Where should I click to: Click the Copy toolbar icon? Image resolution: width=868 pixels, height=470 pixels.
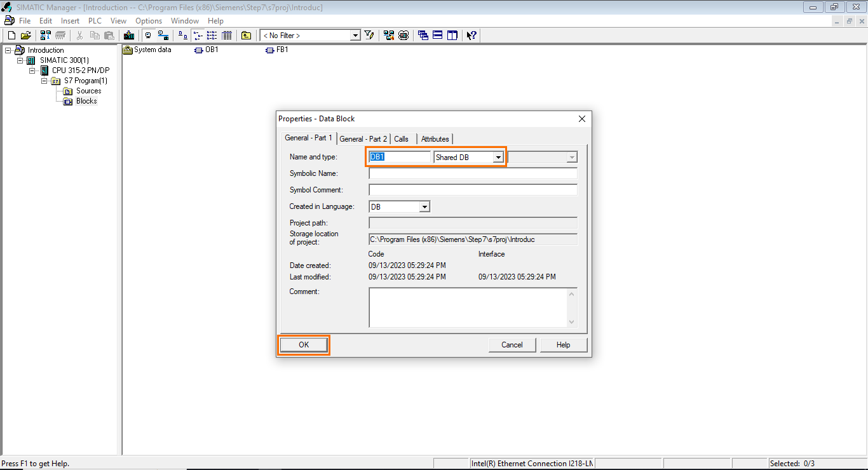[94, 35]
